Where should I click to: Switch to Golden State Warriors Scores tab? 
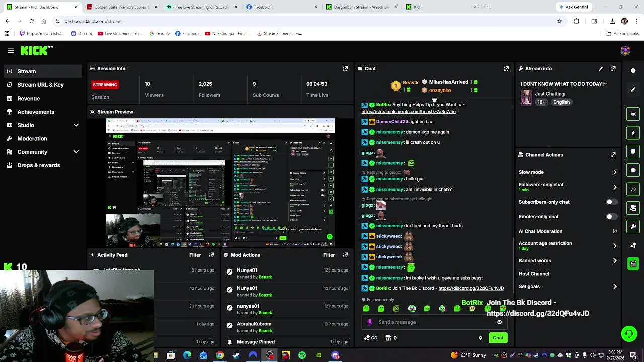121,7
